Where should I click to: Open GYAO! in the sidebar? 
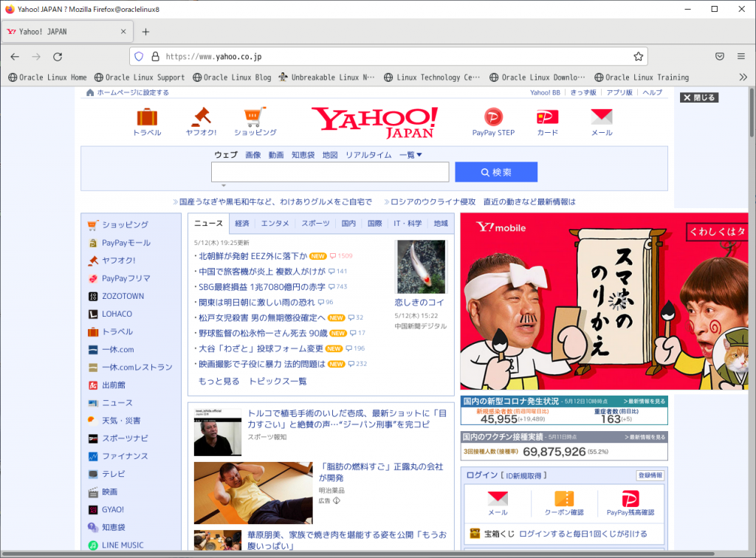113,510
